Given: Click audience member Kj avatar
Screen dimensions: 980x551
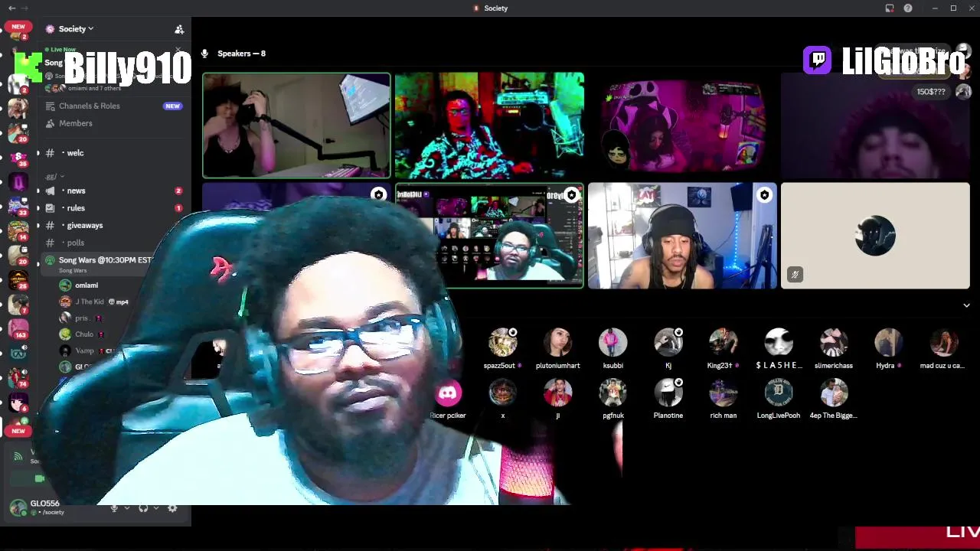Looking at the screenshot, I should point(668,343).
